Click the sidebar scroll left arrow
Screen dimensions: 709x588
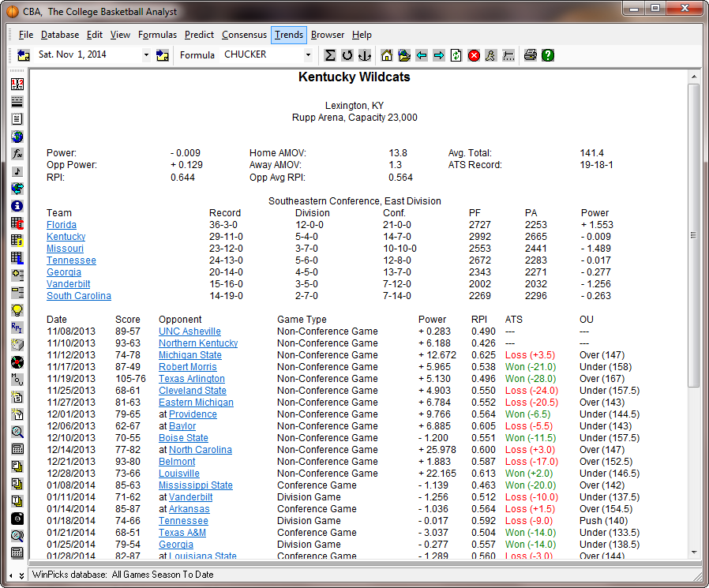11,576
